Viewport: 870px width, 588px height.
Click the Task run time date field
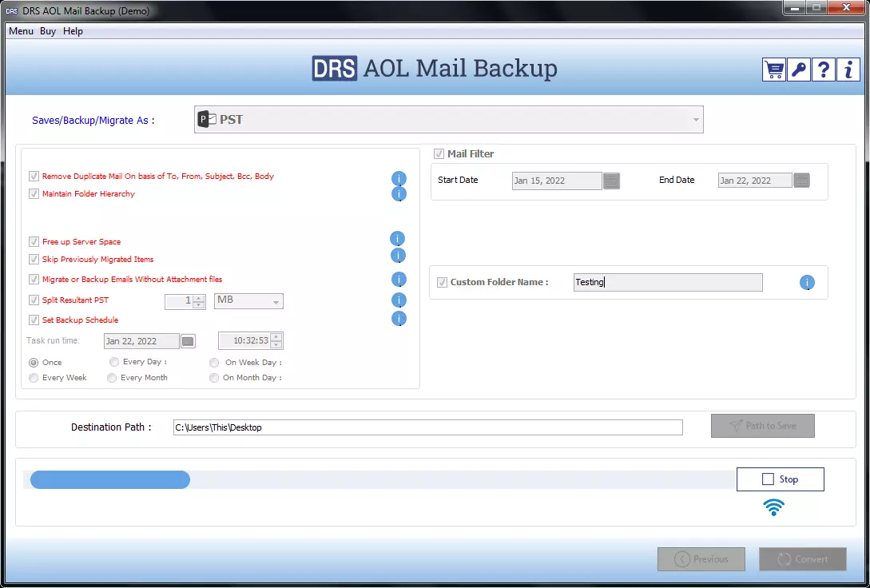pyautogui.click(x=141, y=341)
